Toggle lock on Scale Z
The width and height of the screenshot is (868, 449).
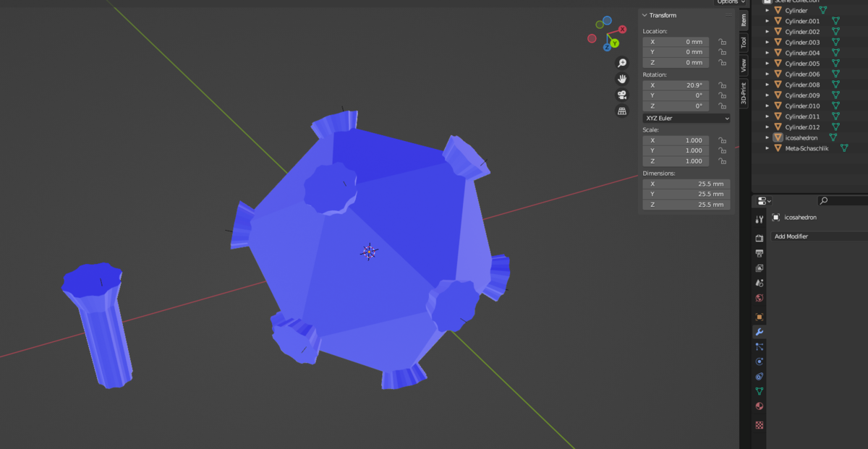point(722,161)
